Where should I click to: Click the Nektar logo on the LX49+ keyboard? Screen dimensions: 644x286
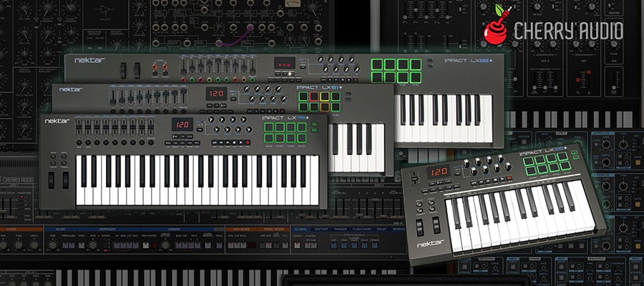[x=57, y=121]
